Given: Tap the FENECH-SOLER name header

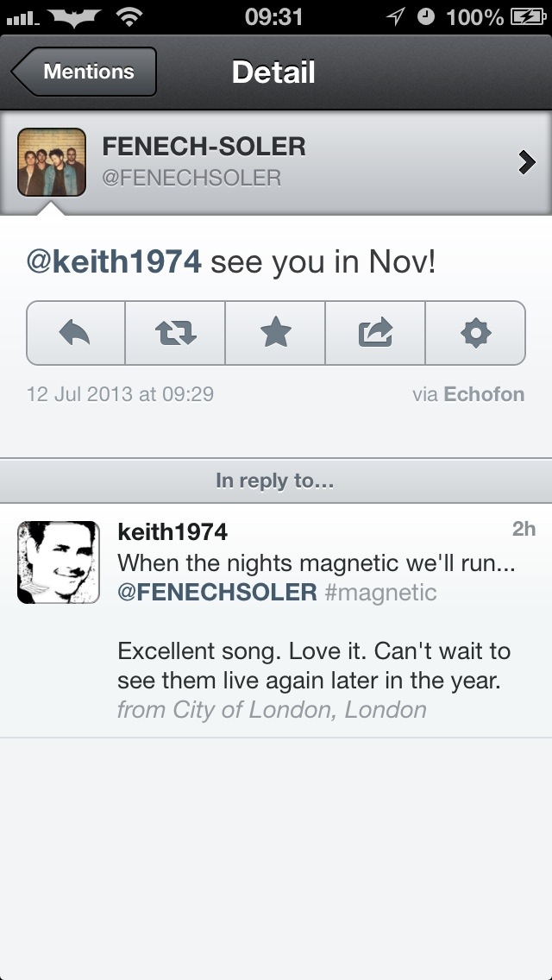Looking at the screenshot, I should click(x=204, y=147).
